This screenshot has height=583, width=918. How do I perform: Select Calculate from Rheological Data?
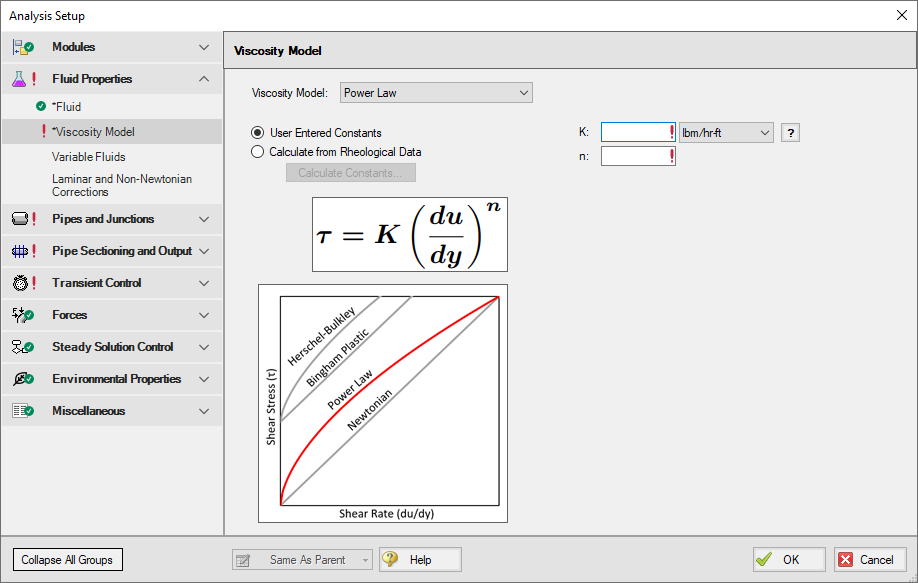click(x=260, y=152)
